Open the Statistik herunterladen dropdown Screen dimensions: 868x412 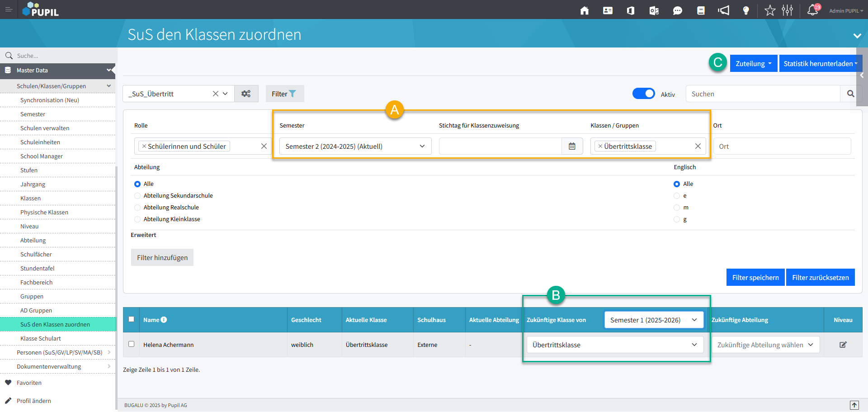(x=821, y=63)
